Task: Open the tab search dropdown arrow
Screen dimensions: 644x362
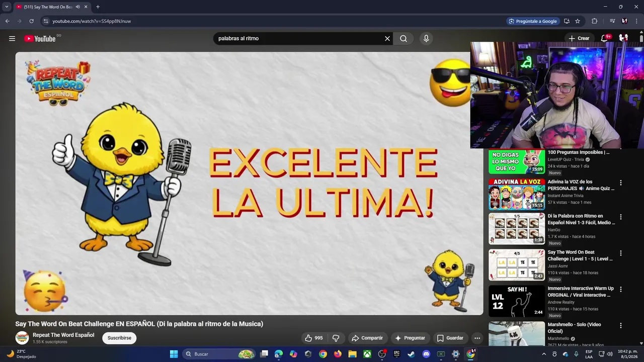Action: coord(7,7)
